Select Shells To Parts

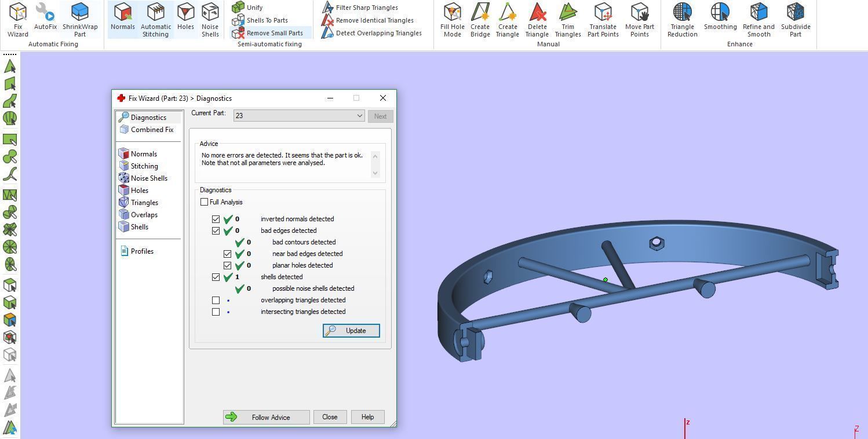click(260, 20)
